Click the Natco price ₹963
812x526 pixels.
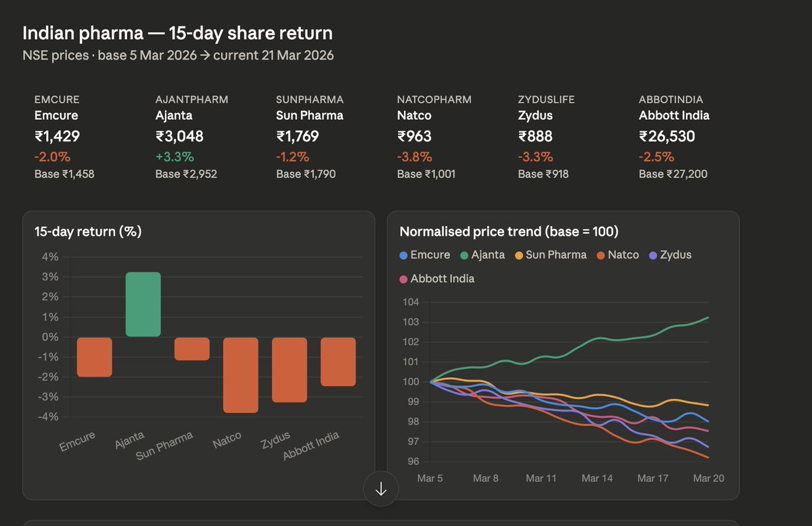(414, 136)
